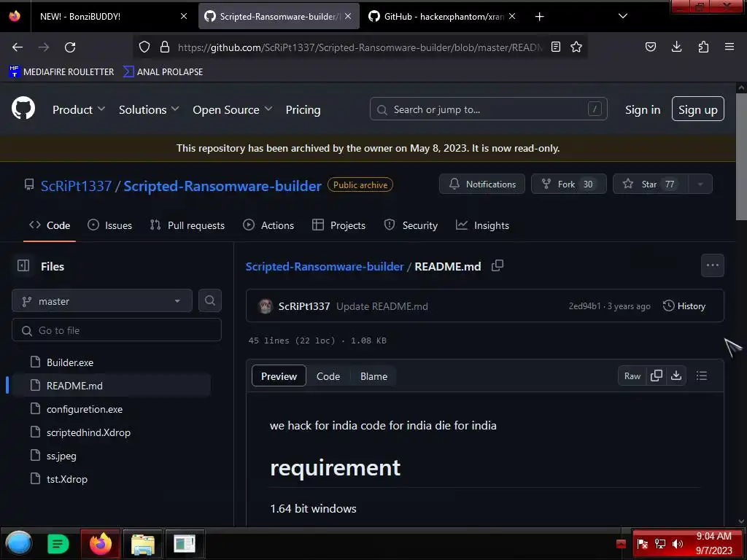The height and width of the screenshot is (560, 747).
Task: Focus the Search or jump to field
Action: point(488,109)
